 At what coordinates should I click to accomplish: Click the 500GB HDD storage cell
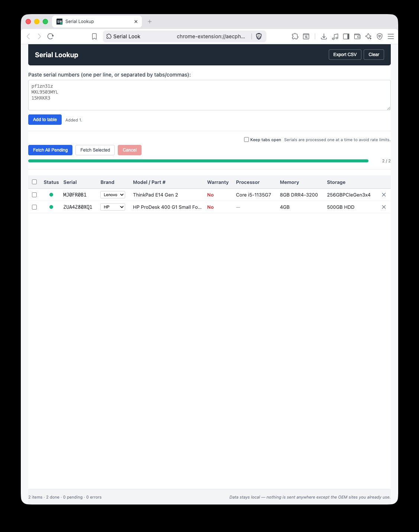341,207
